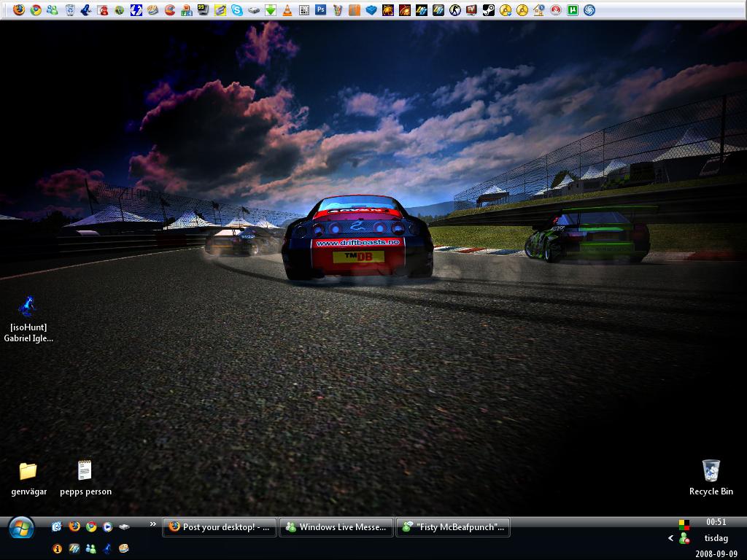Click the green download arrow icon
The image size is (747, 560).
[x=271, y=9]
